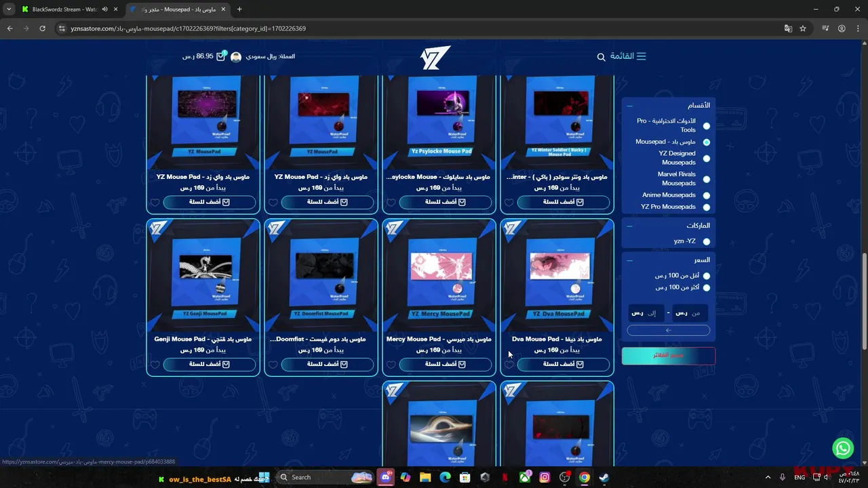
Task: Add Genji Mouse Pad to cart
Action: coord(210,365)
